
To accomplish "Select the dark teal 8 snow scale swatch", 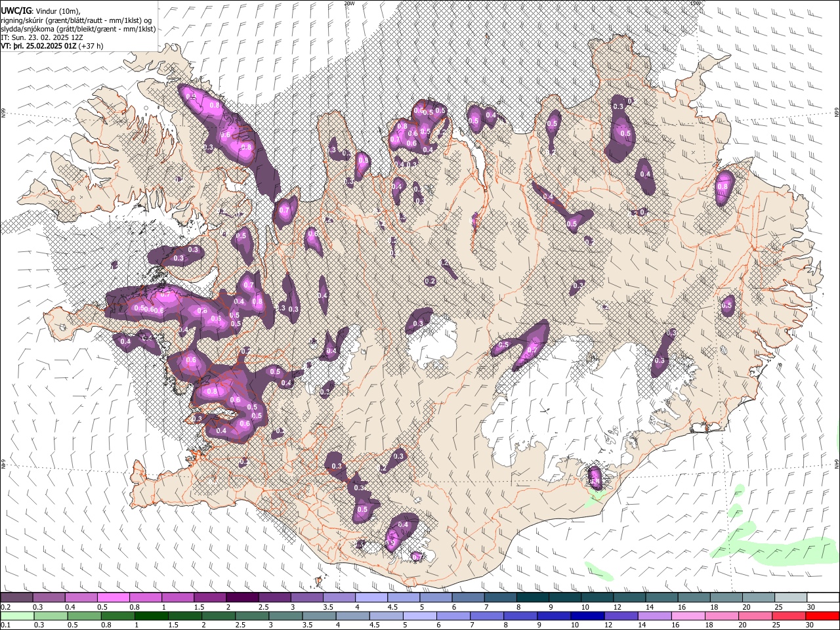I will tap(532, 598).
